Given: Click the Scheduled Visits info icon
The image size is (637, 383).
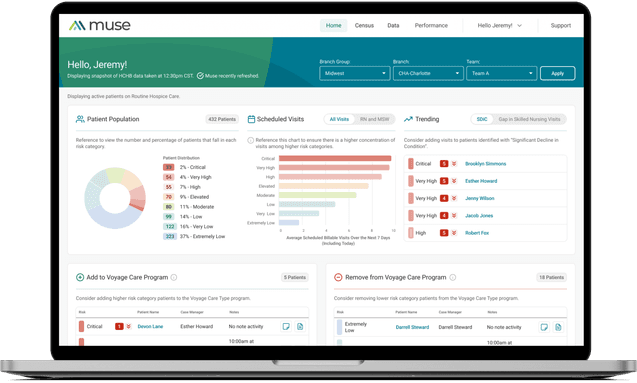Looking at the screenshot, I should [251, 140].
